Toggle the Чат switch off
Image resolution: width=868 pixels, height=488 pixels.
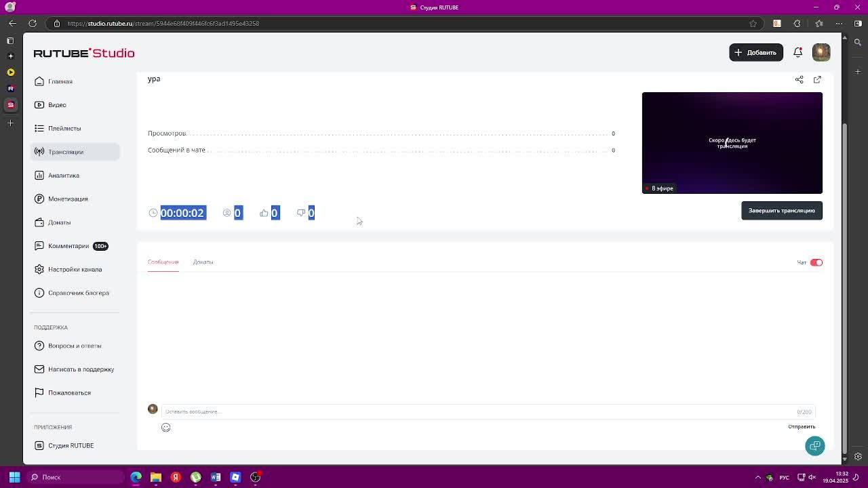pyautogui.click(x=816, y=262)
